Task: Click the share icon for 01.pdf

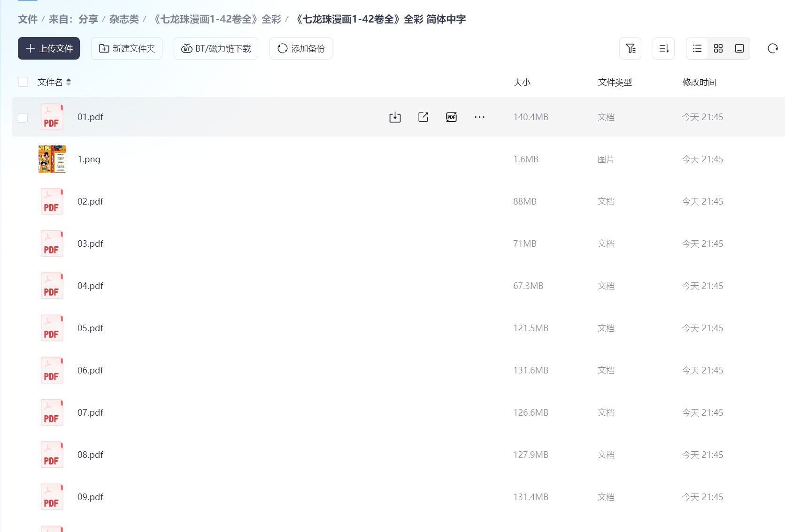Action: (423, 117)
